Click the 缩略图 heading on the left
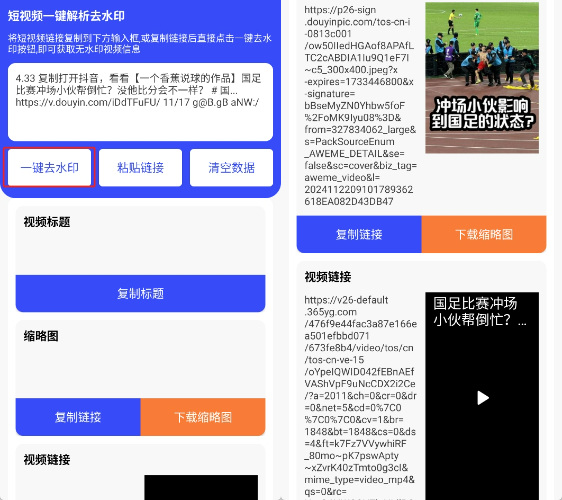 pyautogui.click(x=41, y=336)
